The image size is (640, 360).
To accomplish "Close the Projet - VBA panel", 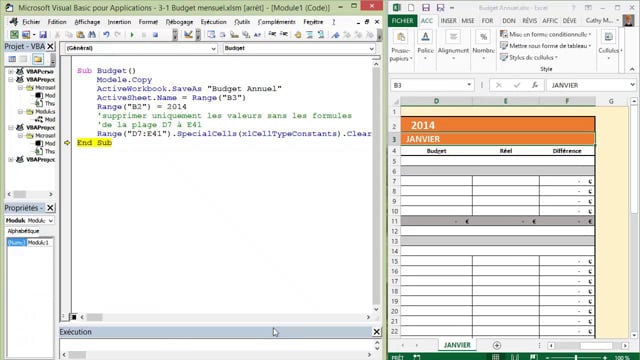I will (50, 47).
